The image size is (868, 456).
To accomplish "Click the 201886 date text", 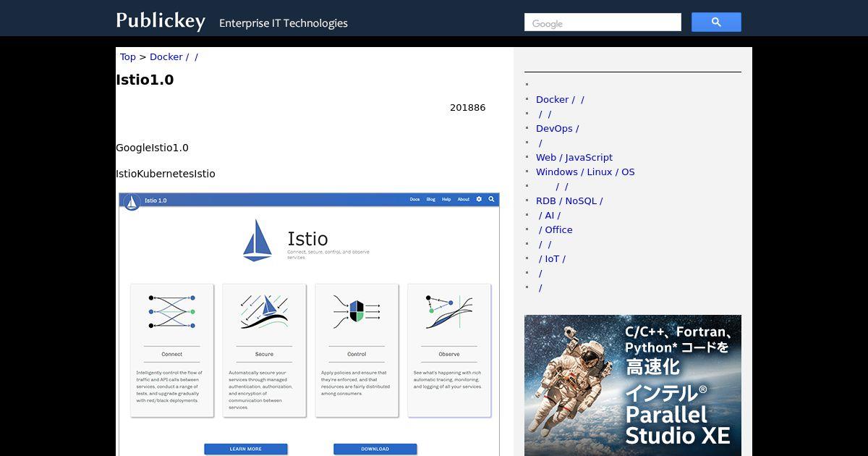I will pyautogui.click(x=467, y=107).
